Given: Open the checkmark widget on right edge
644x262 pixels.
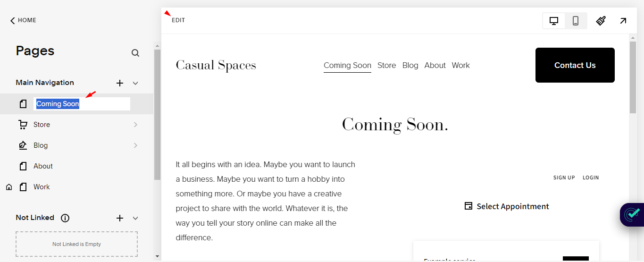Looking at the screenshot, I should (632, 214).
